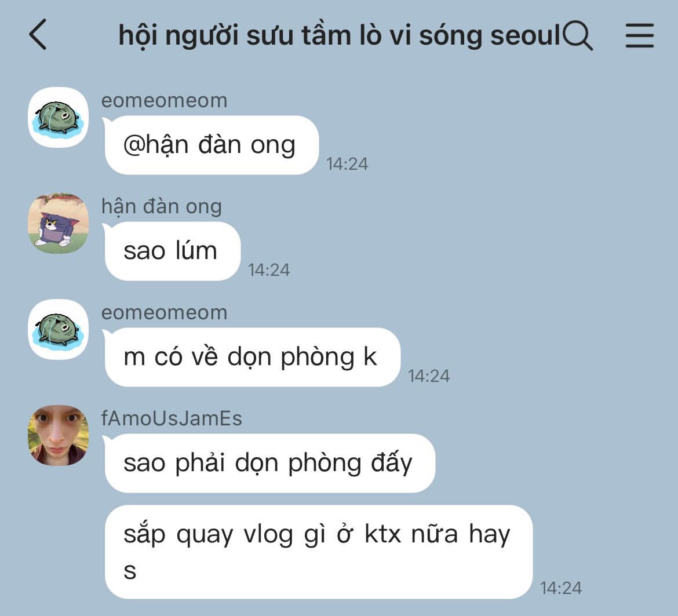Image resolution: width=678 pixels, height=616 pixels.
Task: Tap eomeomeom's first frog avatar
Action: 59,117
